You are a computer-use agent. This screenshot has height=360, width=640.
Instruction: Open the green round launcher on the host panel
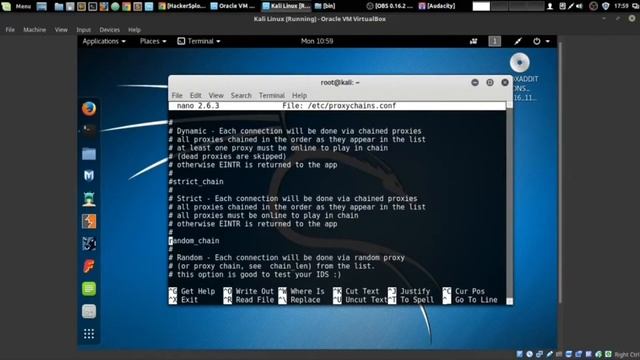115,6
